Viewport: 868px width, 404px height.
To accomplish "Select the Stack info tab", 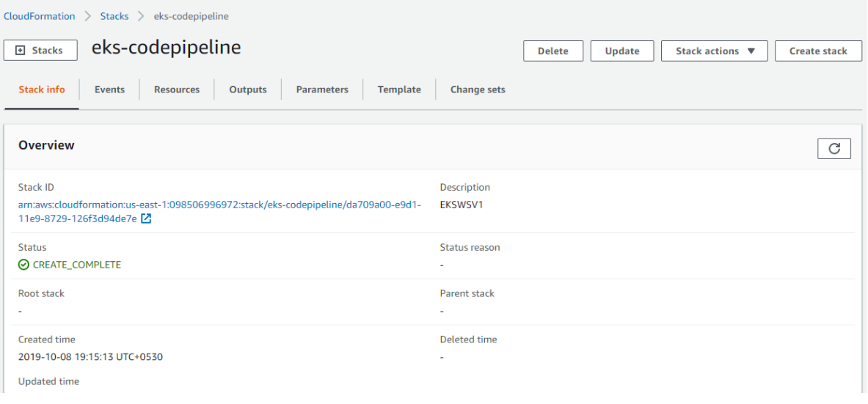I will 42,89.
